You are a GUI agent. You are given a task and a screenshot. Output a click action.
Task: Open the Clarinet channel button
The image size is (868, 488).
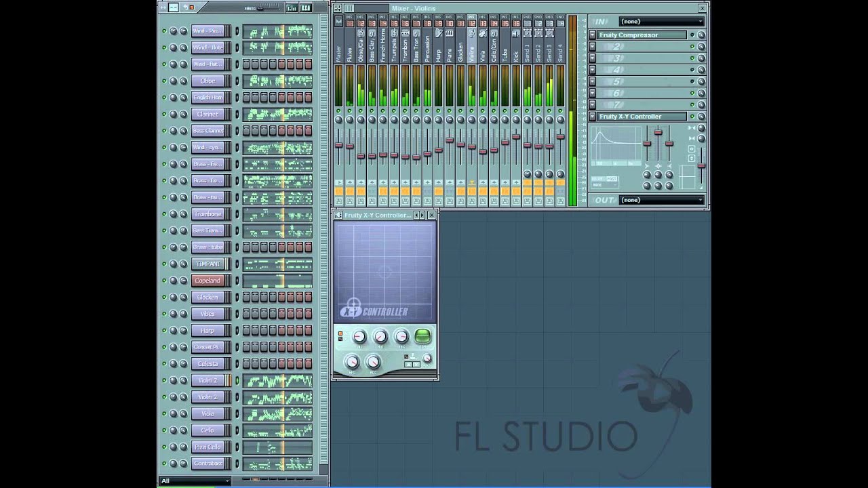208,114
